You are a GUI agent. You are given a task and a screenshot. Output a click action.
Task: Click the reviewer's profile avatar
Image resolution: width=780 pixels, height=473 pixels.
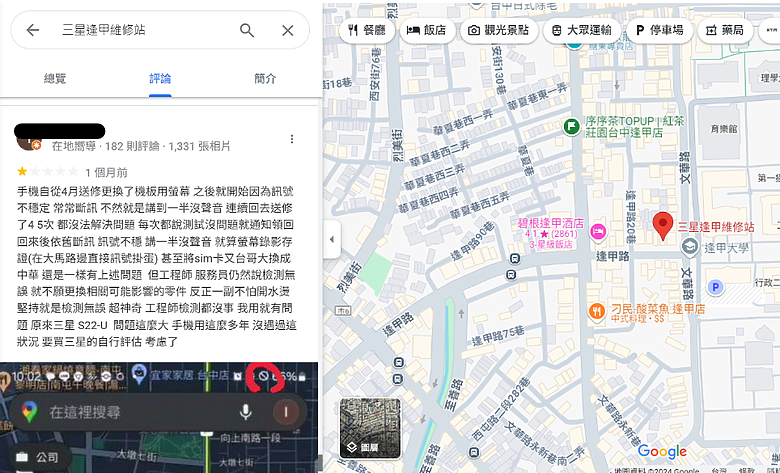pyautogui.click(x=27, y=141)
